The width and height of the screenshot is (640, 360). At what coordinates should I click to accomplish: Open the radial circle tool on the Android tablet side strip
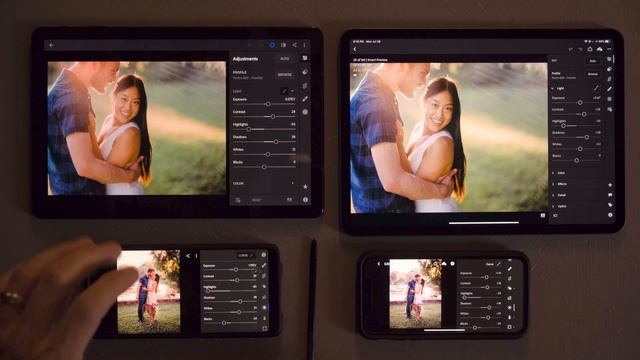(x=305, y=112)
